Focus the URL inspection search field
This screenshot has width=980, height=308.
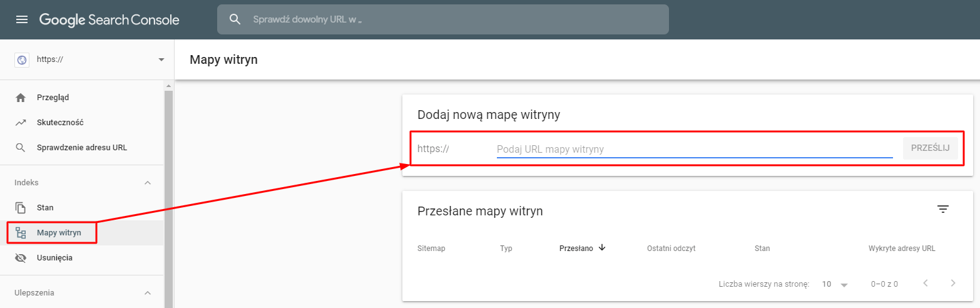(x=443, y=19)
